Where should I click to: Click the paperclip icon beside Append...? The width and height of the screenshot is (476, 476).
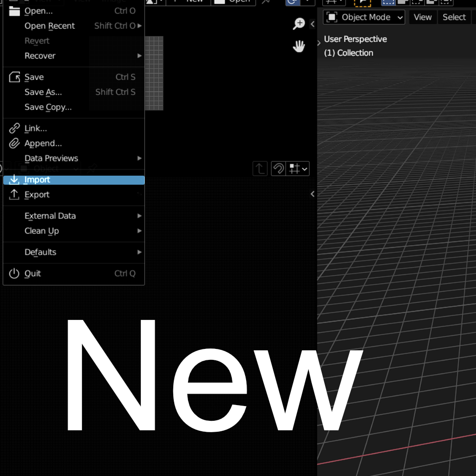click(14, 143)
